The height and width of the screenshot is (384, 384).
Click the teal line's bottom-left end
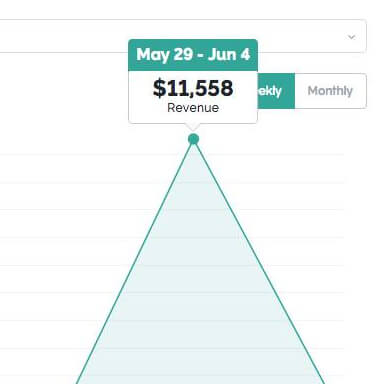point(77,382)
